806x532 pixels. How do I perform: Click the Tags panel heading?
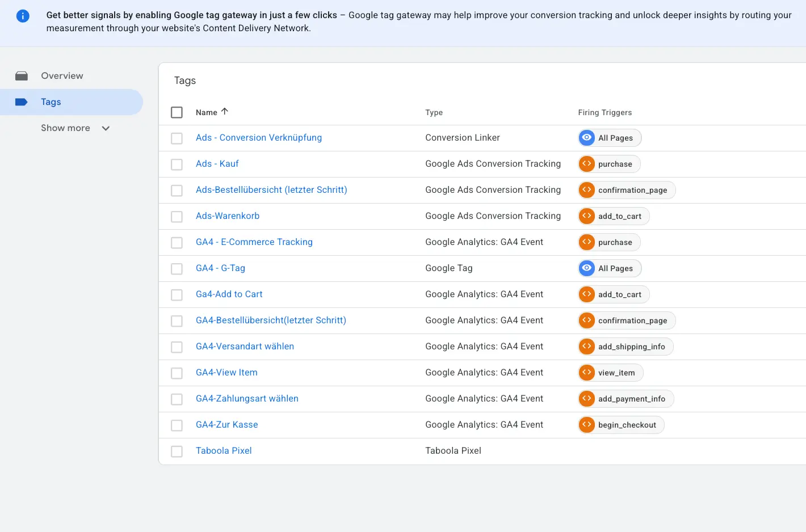click(185, 81)
